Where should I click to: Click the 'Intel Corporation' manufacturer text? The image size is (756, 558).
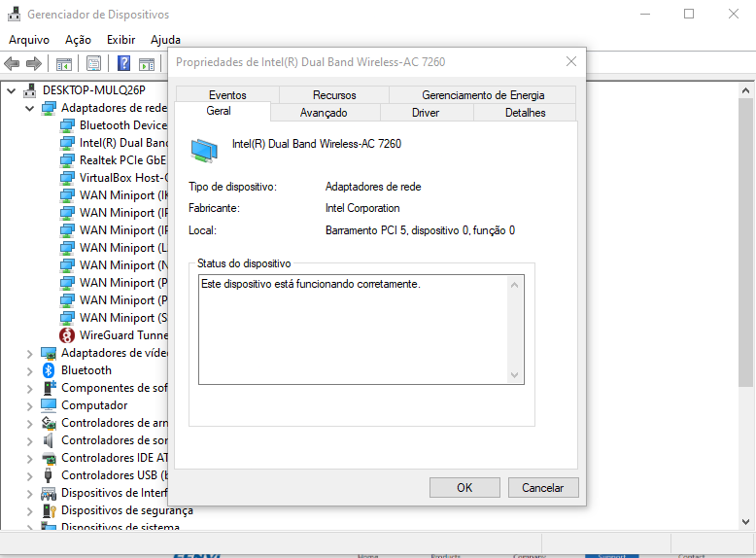coord(362,208)
